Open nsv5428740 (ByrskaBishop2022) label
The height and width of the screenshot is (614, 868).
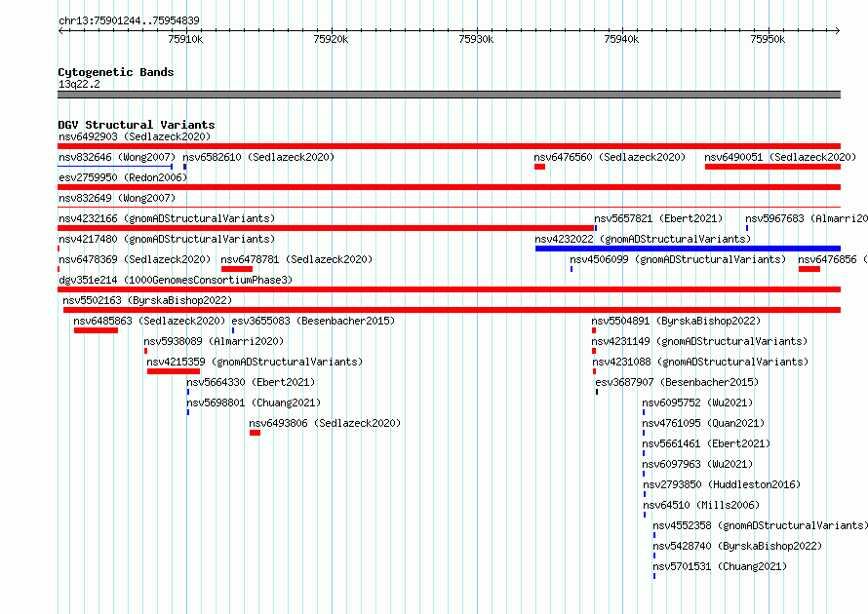click(x=737, y=546)
